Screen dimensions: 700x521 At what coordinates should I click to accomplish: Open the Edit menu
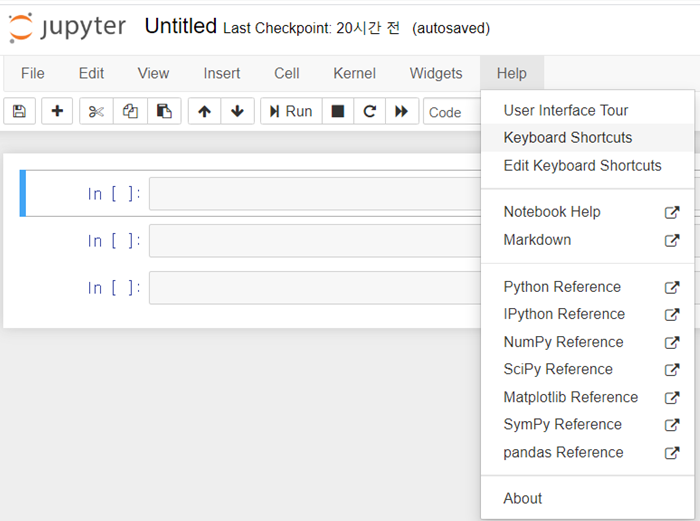tap(91, 73)
